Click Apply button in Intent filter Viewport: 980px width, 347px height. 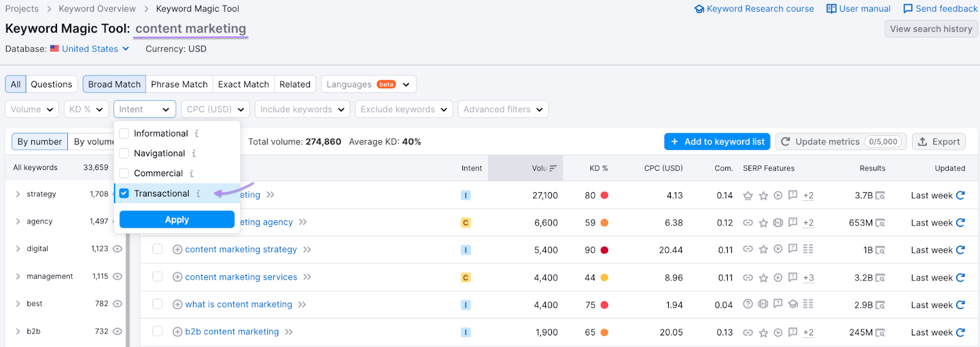point(177,220)
